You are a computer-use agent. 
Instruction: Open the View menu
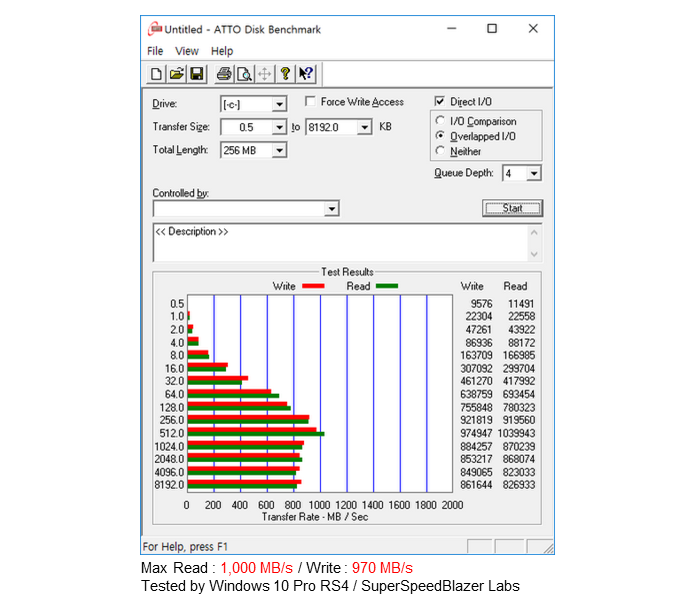pyautogui.click(x=187, y=51)
